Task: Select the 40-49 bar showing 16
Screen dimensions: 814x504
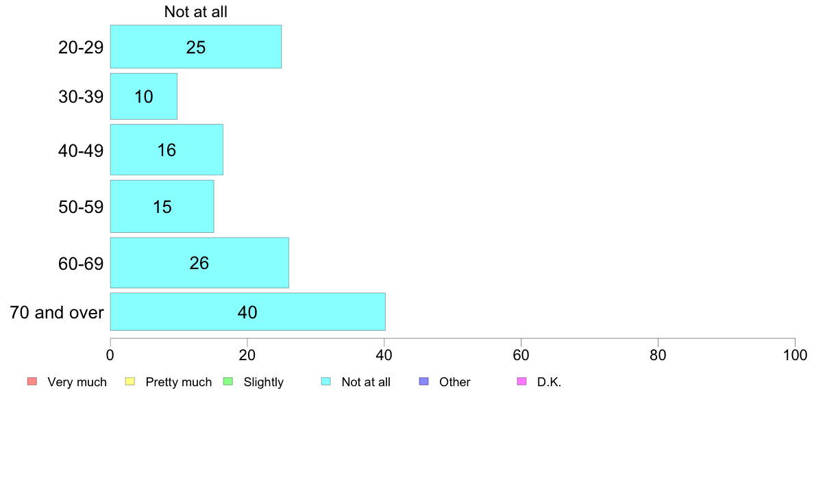Action: (x=166, y=149)
